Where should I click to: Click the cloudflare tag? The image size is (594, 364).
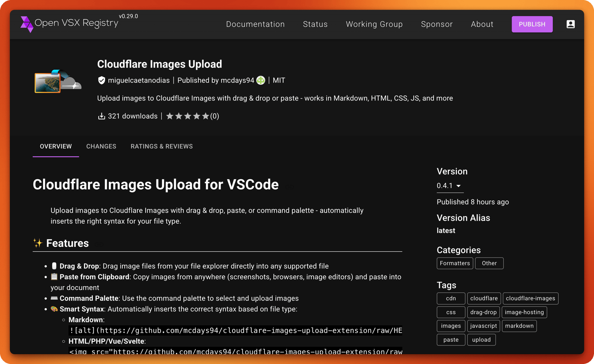[484, 298]
